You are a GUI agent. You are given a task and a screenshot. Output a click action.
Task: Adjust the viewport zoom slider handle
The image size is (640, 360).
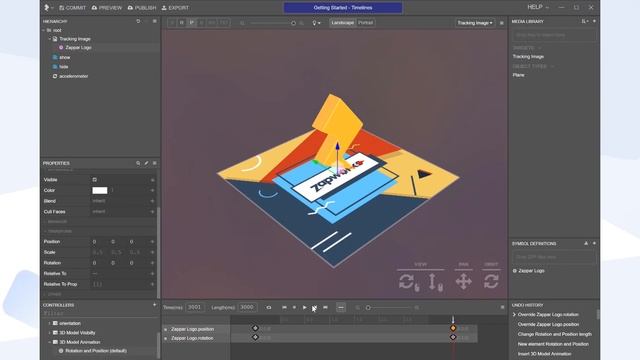tap(293, 23)
